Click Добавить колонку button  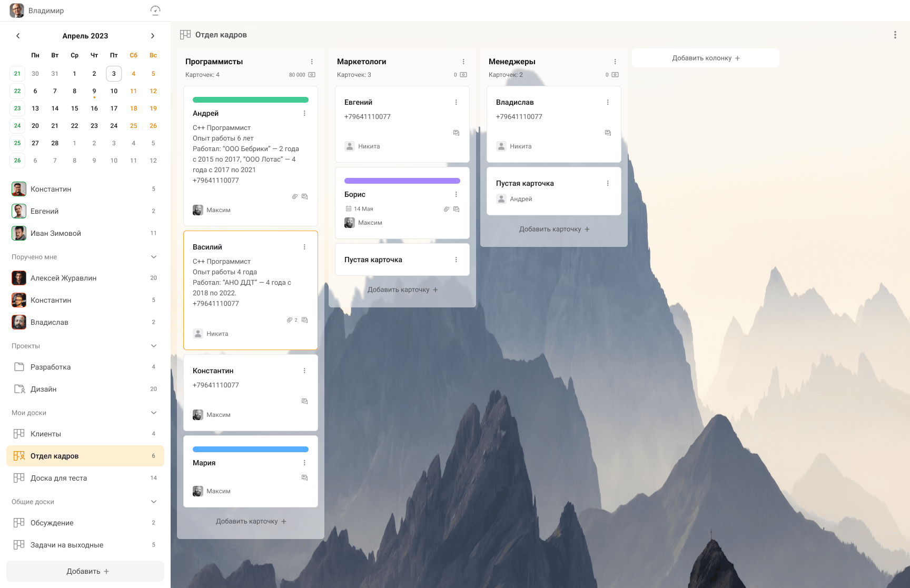point(705,58)
